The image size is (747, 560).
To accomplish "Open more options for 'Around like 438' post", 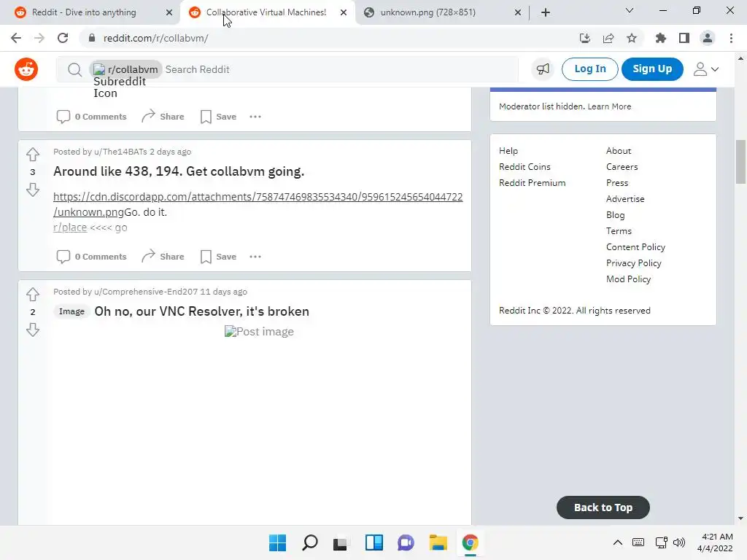I will pyautogui.click(x=255, y=257).
